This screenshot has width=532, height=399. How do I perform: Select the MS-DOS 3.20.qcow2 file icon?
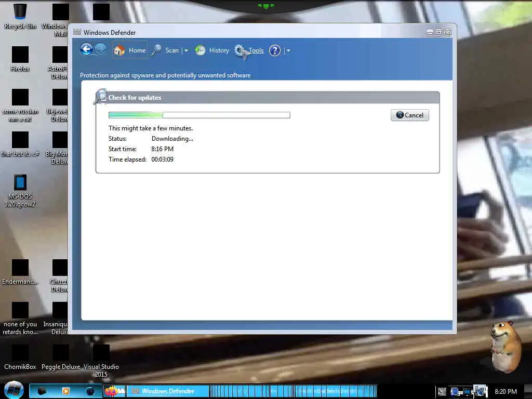20,190
